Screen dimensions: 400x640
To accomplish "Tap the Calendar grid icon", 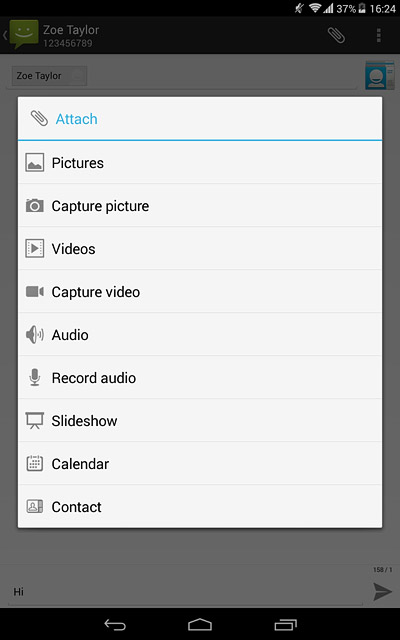I will coord(35,464).
